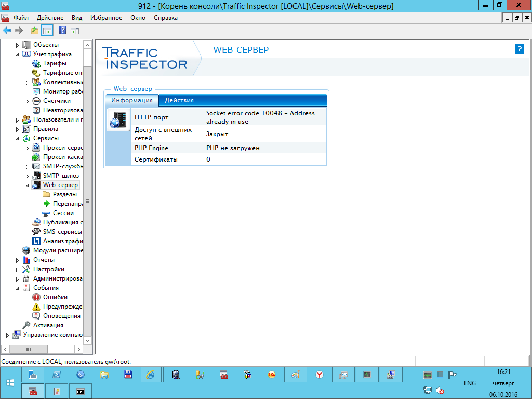532x399 pixels.
Task: Open the help book toolbar icon
Action: click(x=62, y=30)
